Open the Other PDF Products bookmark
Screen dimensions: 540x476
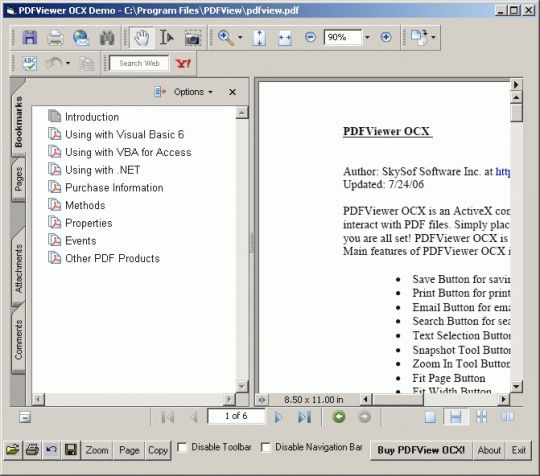[x=113, y=258]
